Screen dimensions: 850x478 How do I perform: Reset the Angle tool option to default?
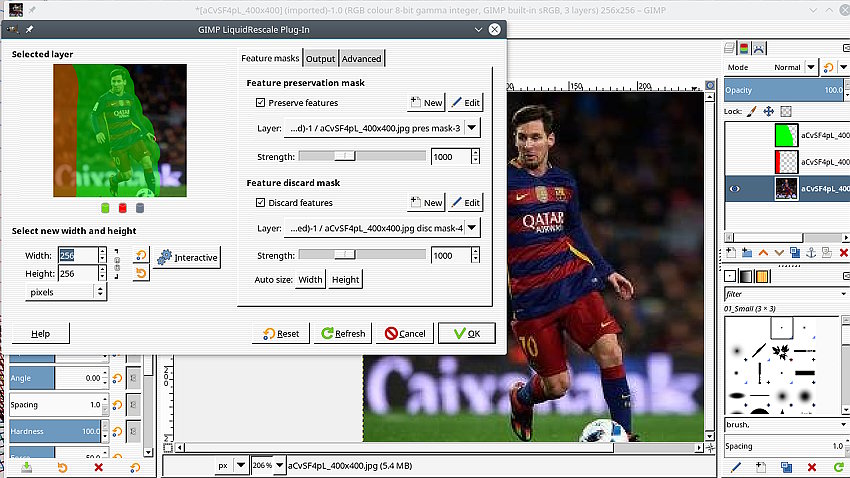click(x=117, y=378)
